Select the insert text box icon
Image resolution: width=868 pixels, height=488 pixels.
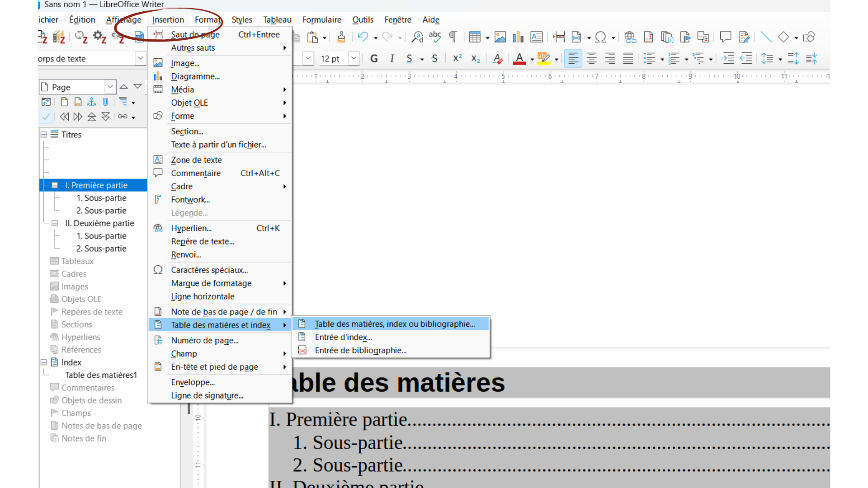[536, 37]
